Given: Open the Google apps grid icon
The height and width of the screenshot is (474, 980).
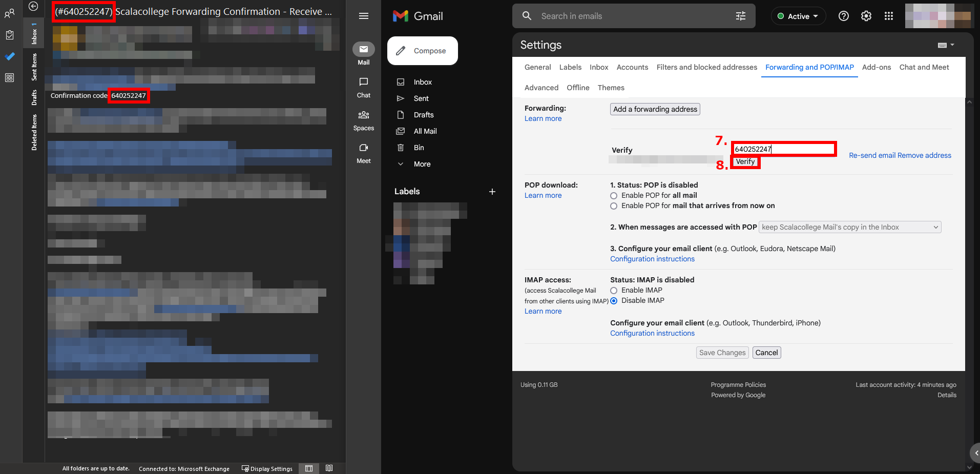Looking at the screenshot, I should coord(889,16).
